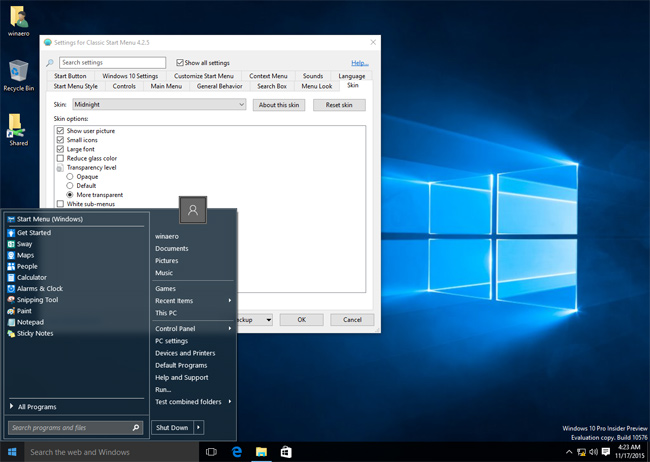Switch to the Windows 10 Settings tab

[x=130, y=76]
